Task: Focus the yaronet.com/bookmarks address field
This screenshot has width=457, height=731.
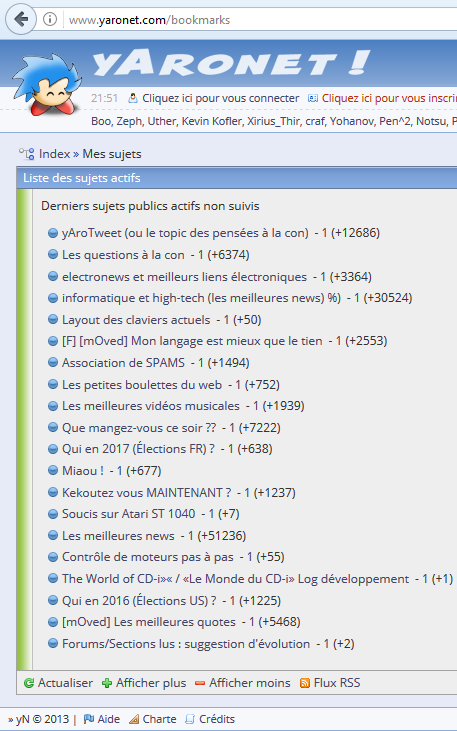Action: point(261,20)
